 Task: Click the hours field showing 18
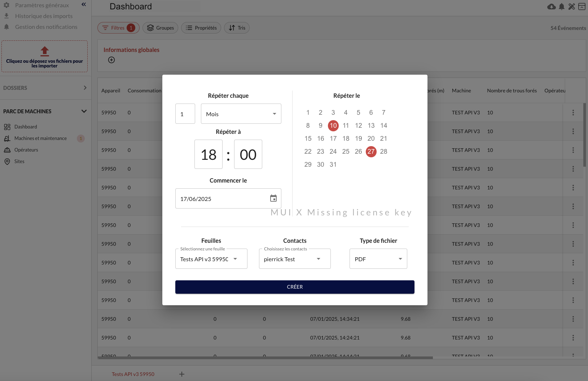click(208, 154)
